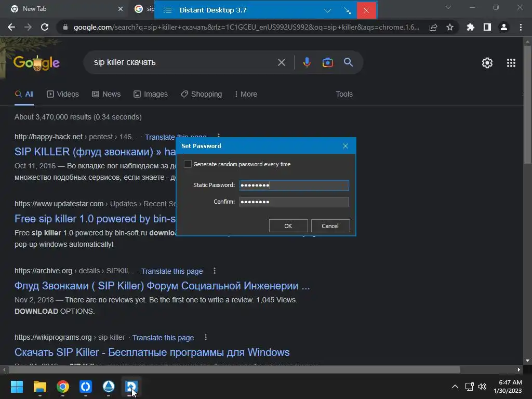Open the Distant Desktop hamburger menu

(167, 10)
